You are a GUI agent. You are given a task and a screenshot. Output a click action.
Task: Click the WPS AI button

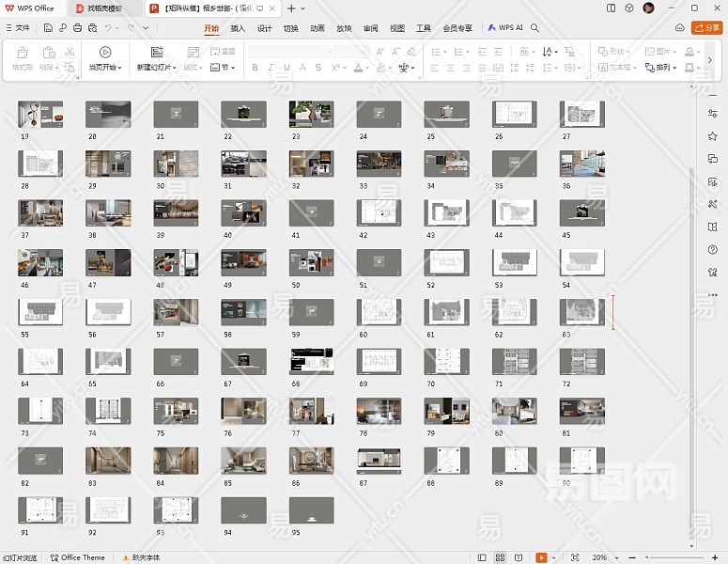coord(505,28)
